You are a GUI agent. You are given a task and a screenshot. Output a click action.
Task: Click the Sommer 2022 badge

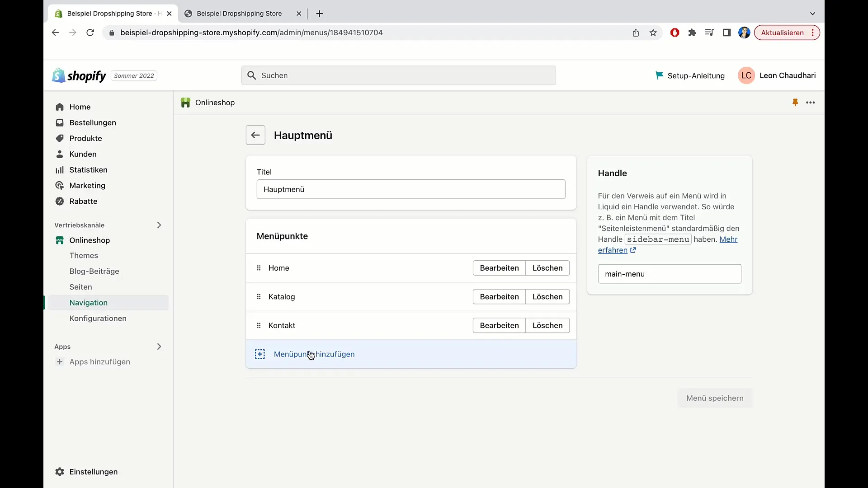pos(134,75)
